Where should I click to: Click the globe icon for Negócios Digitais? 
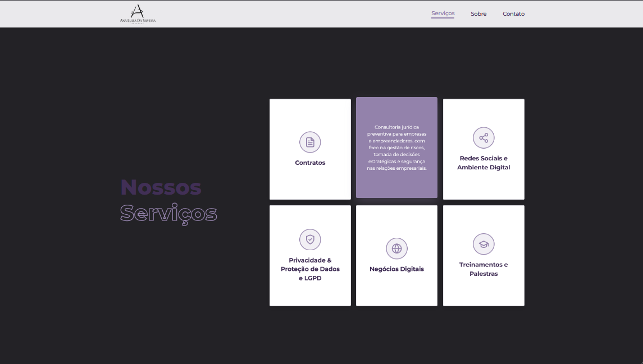pos(396,248)
